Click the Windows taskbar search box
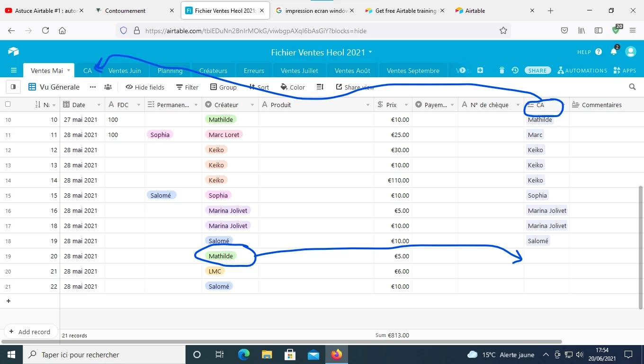This screenshot has height=364, width=644. (x=104, y=355)
